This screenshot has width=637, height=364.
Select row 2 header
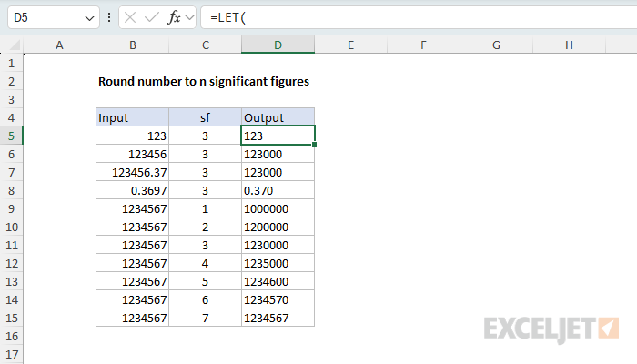click(11, 81)
